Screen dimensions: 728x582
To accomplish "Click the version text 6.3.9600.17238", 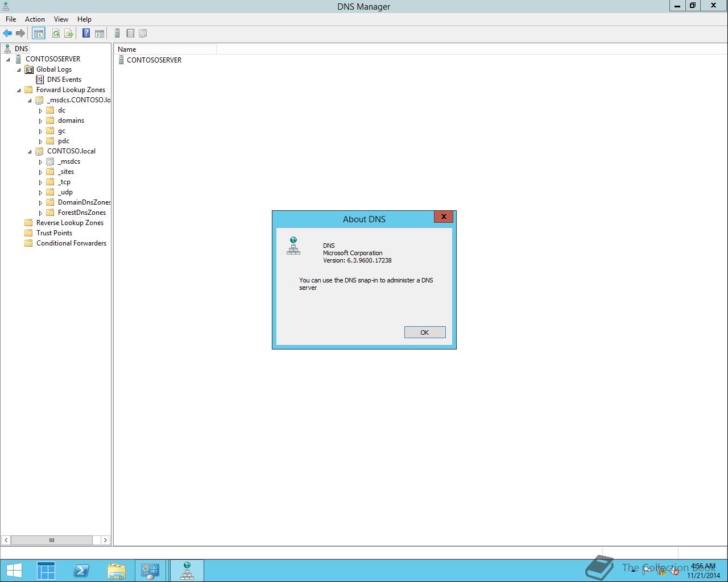I will [x=369, y=260].
